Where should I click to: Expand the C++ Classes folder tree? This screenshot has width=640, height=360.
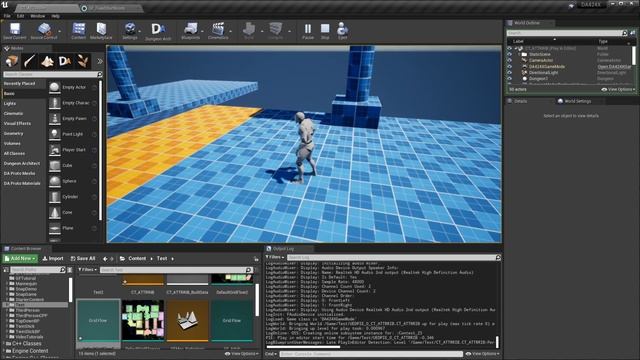click(4, 344)
